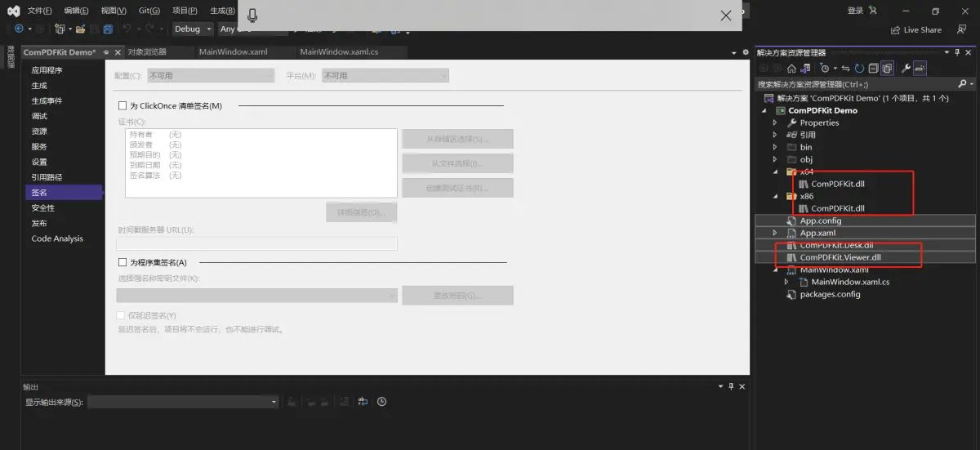Viewport: 980px width, 450px height.
Task: Click sync with active document arrows icon
Action: coord(846,69)
